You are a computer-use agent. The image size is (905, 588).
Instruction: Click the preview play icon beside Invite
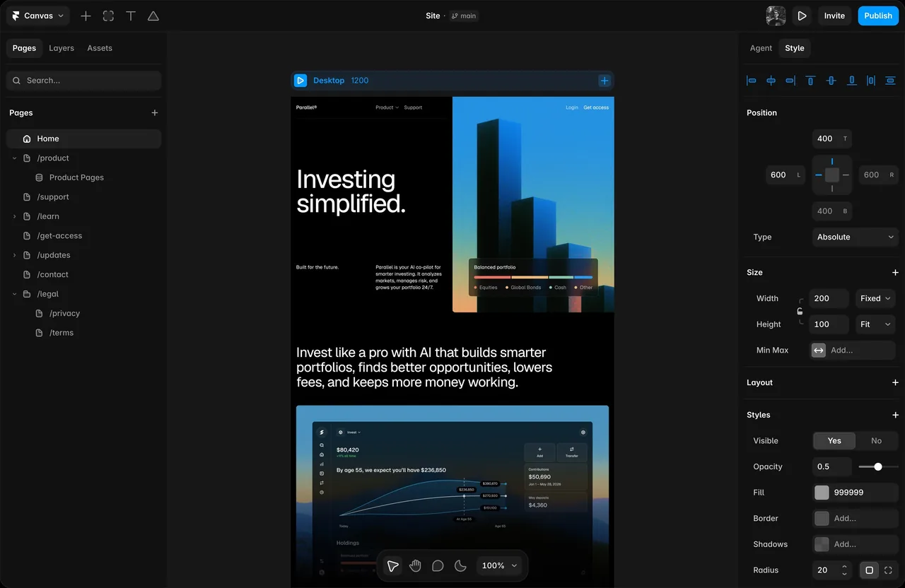tap(802, 16)
